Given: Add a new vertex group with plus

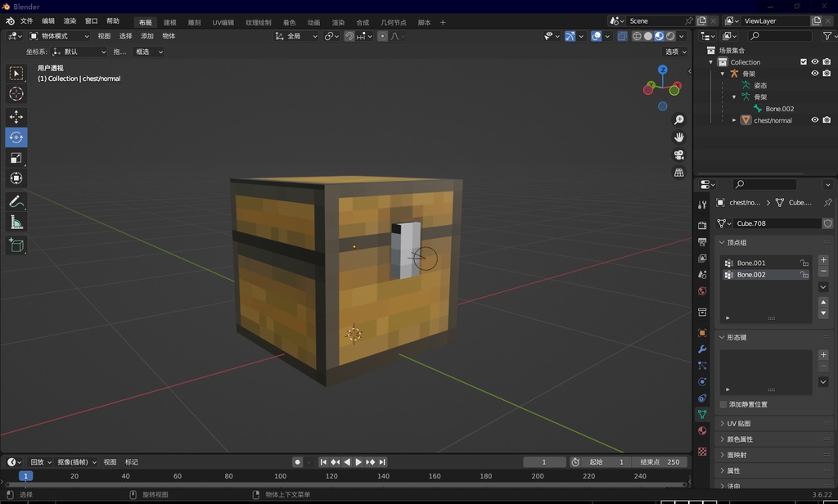Looking at the screenshot, I should click(823, 259).
